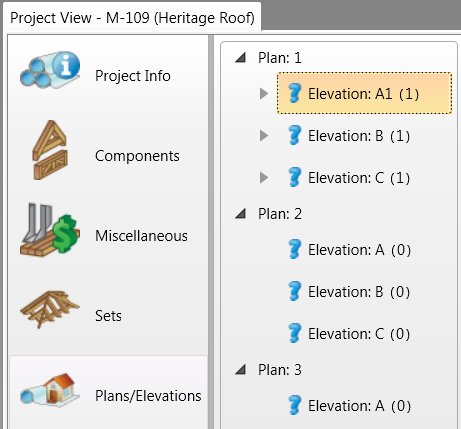Expand Elevation A1 under Plan 1

tap(264, 94)
